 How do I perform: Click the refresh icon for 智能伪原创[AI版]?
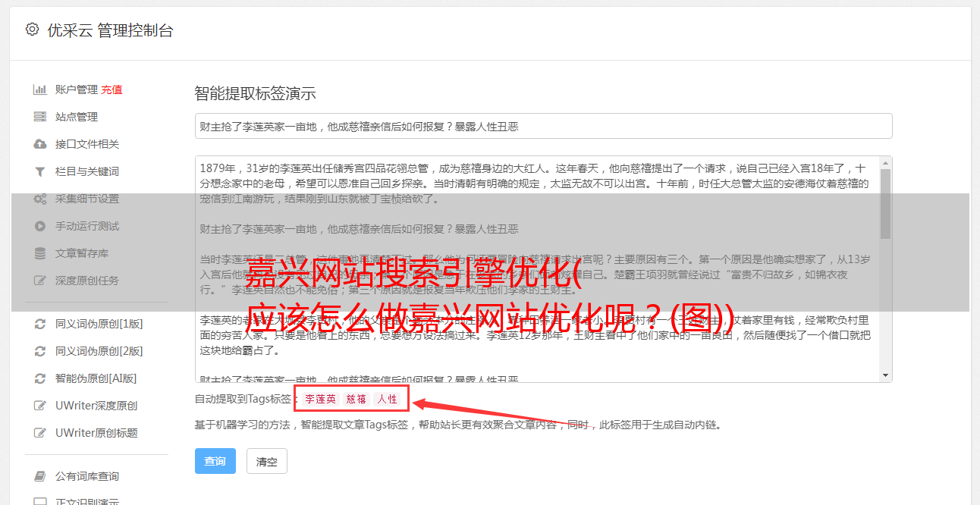click(40, 378)
